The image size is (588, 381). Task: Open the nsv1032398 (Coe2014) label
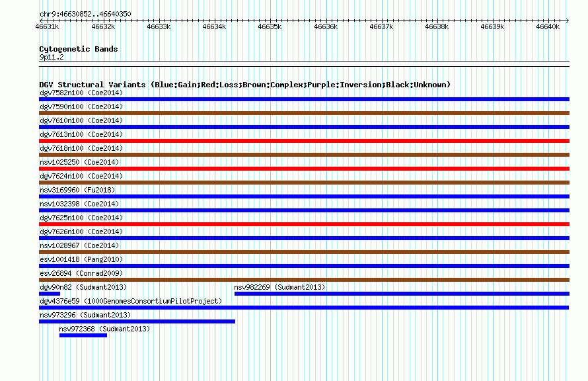(79, 204)
